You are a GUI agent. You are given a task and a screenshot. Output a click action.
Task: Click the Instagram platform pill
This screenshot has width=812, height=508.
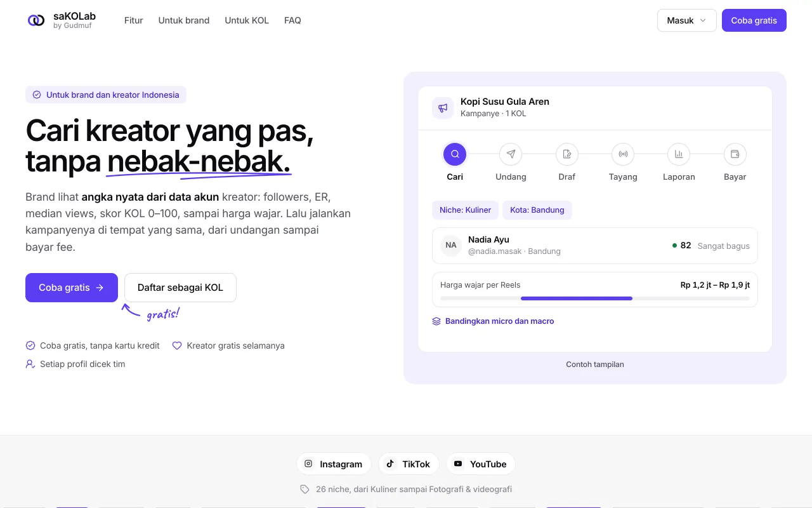[334, 464]
